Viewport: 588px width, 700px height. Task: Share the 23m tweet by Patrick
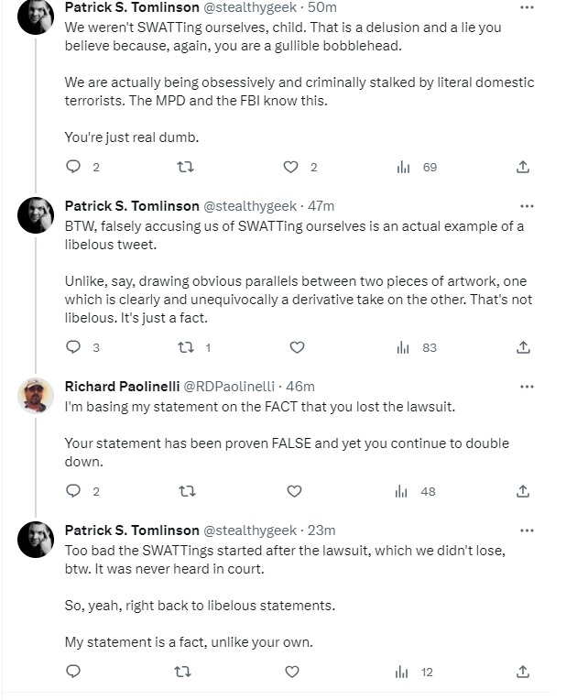click(523, 672)
